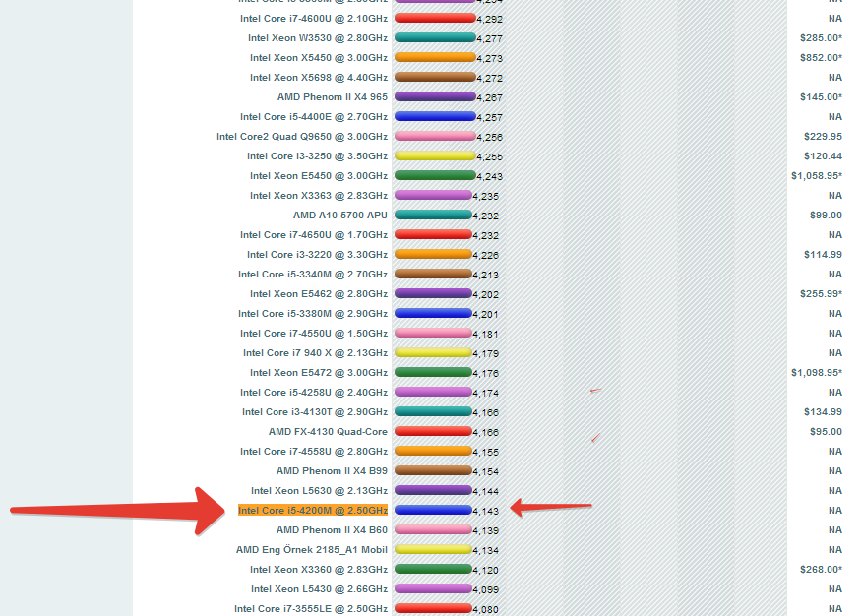This screenshot has width=862, height=616.
Task: Open the AMD A10-5700 APU entry
Action: (x=340, y=216)
